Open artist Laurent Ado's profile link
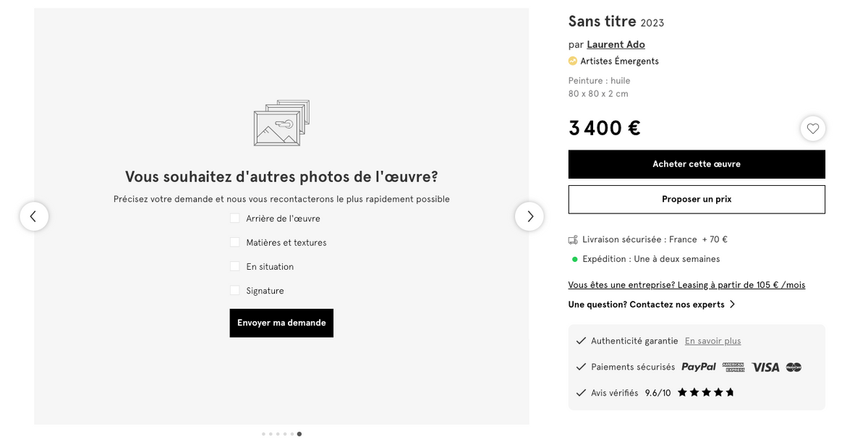868x447 pixels. coord(616,45)
